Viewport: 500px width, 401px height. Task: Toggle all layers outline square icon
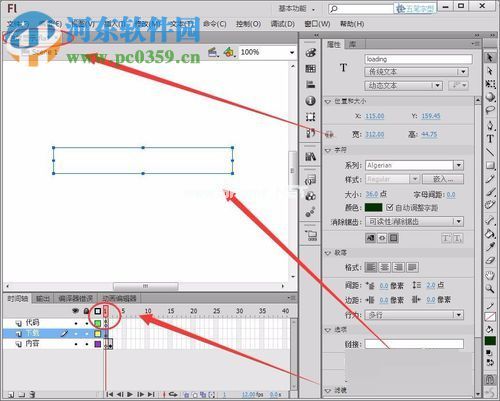click(97, 311)
